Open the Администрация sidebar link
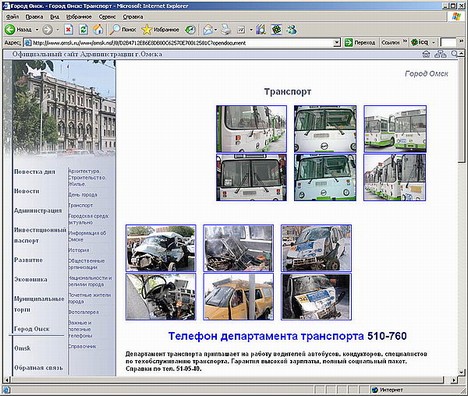The image size is (468, 396). point(38,210)
